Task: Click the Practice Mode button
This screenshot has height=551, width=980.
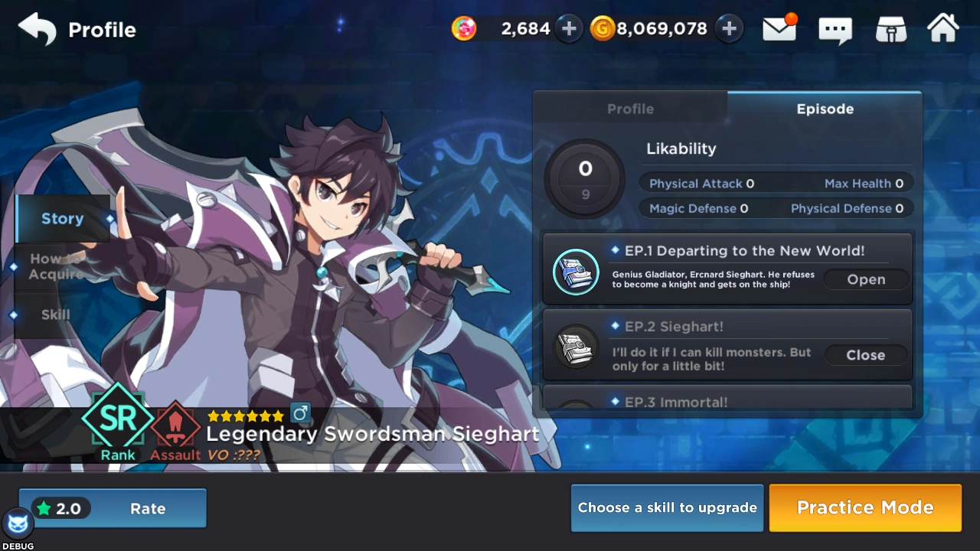Action: point(865,507)
